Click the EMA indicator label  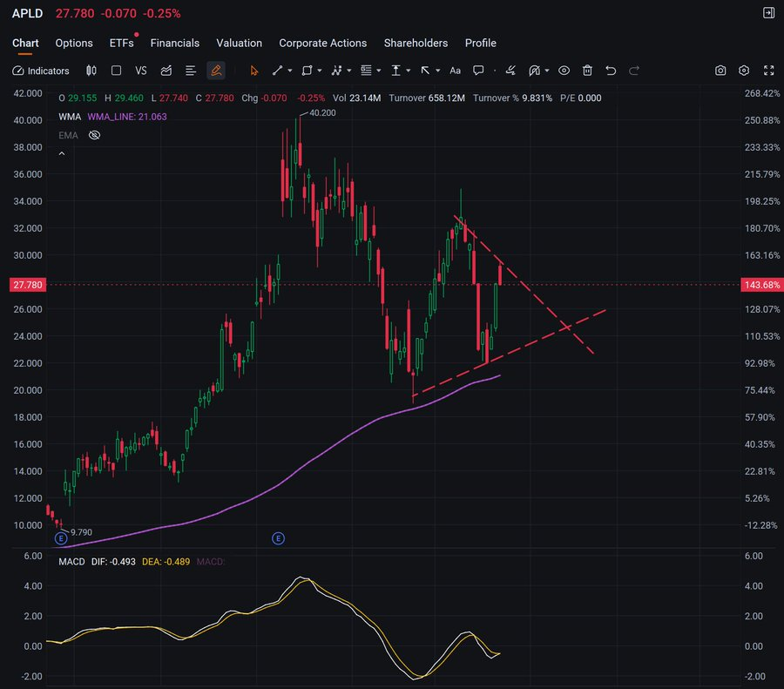[x=68, y=135]
